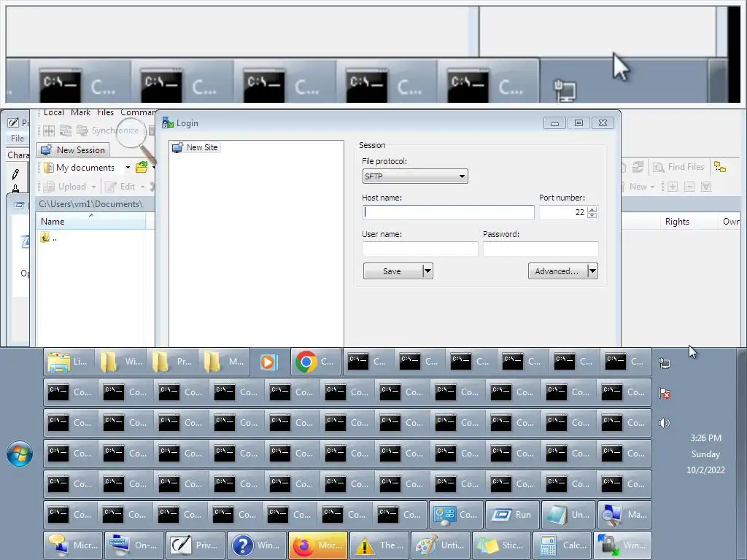The width and height of the screenshot is (747, 560).
Task: Switch to Mozilla Firefox taskbar button
Action: click(318, 545)
